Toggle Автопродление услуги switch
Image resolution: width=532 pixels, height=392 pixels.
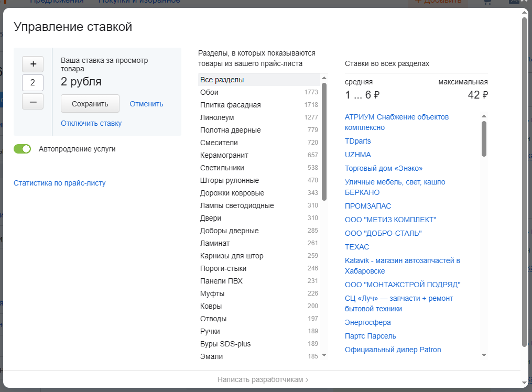point(22,149)
